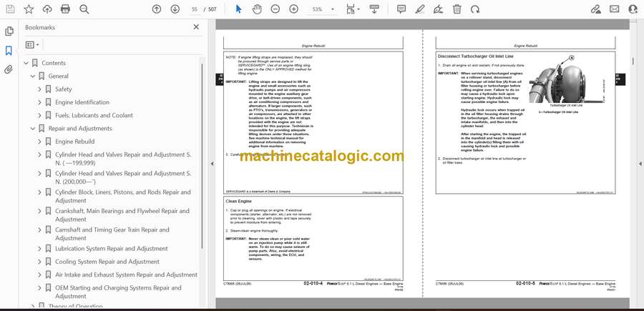The image size is (644, 311).
Task: Toggle the scrolling read mode icon
Action: 374,9
